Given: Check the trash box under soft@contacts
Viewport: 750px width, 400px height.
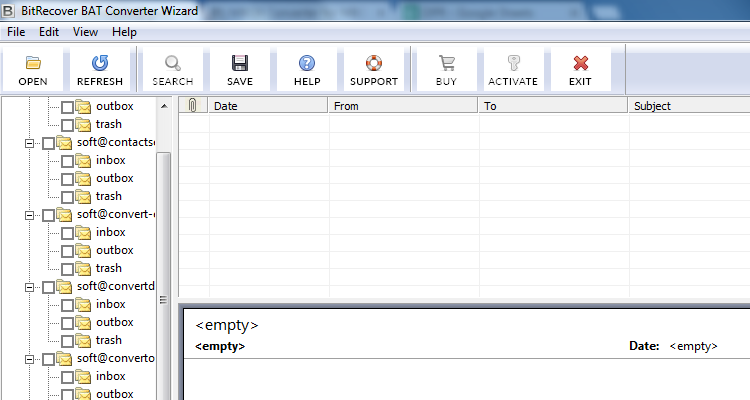Looking at the screenshot, I should click(67, 197).
